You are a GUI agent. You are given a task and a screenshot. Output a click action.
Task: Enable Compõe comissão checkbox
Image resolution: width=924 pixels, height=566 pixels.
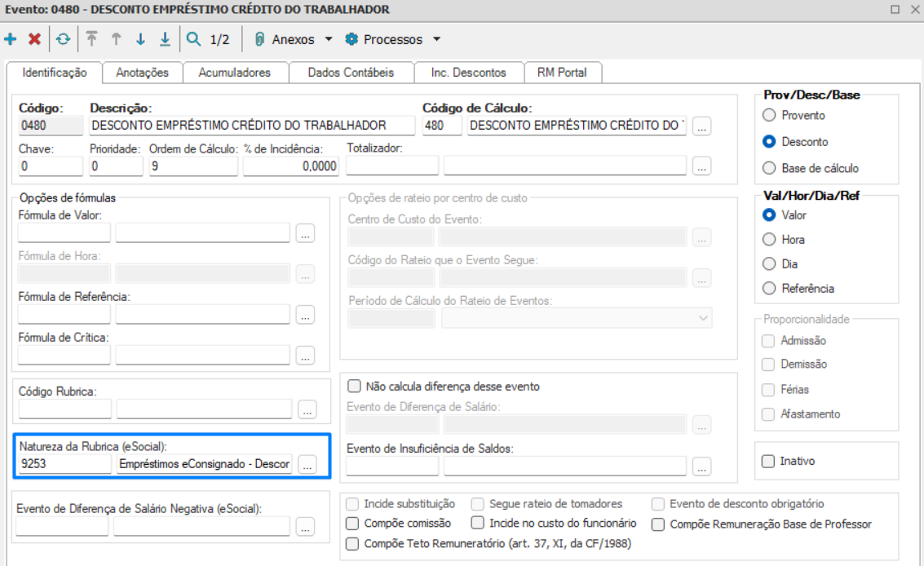point(352,524)
